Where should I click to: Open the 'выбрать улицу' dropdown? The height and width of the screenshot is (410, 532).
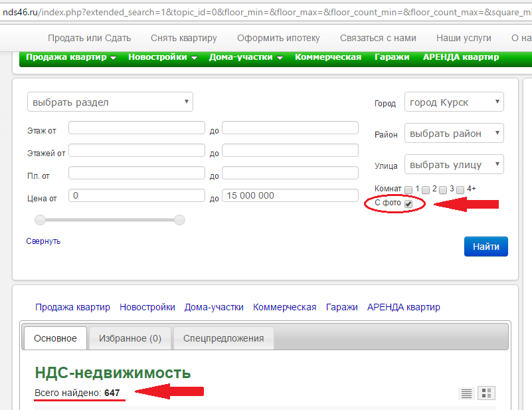tap(454, 164)
